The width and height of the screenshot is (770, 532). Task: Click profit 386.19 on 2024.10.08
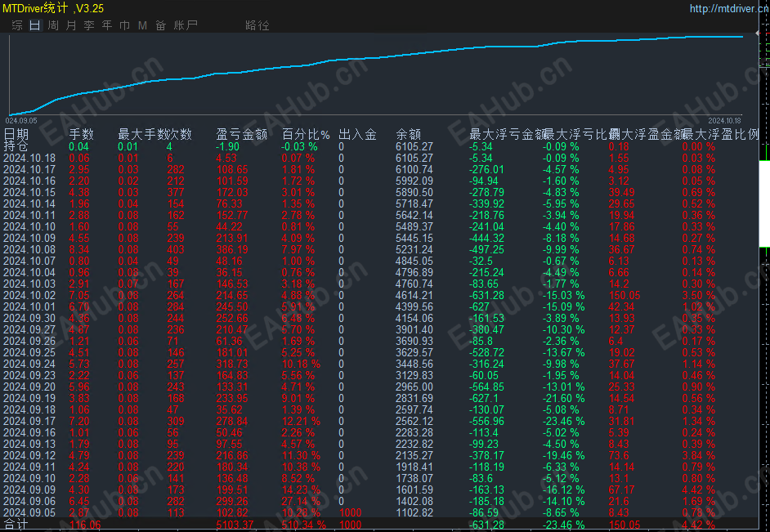232,250
